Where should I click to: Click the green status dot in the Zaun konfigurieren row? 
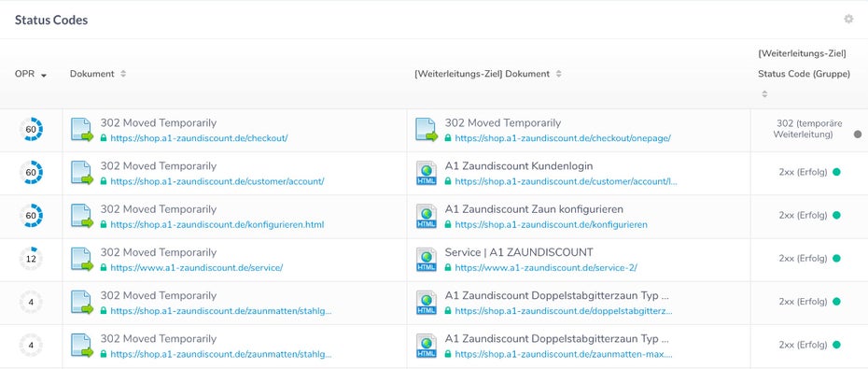click(836, 216)
